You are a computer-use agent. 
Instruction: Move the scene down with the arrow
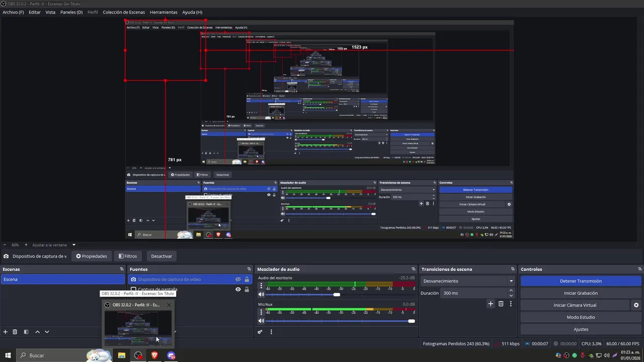(47, 332)
